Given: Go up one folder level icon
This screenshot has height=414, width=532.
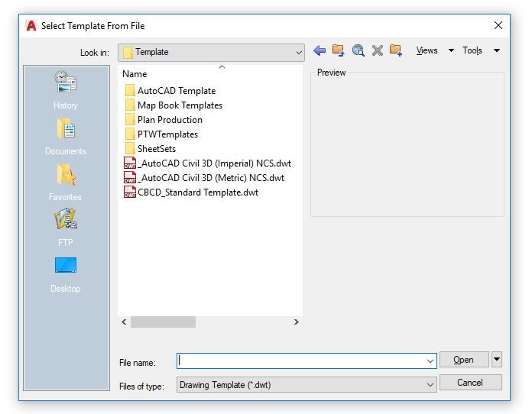Looking at the screenshot, I should point(339,50).
